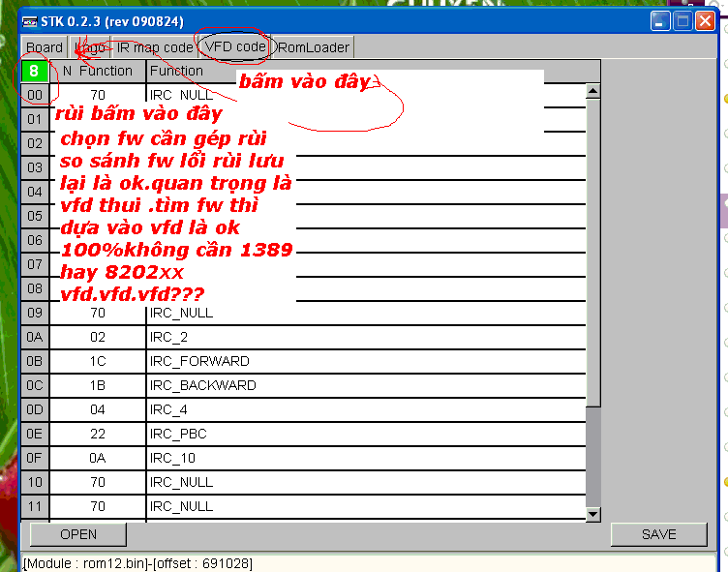Select row header 0F
The width and height of the screenshot is (728, 572).
(35, 458)
